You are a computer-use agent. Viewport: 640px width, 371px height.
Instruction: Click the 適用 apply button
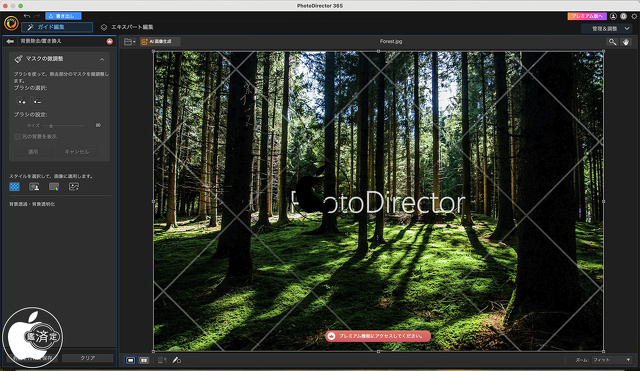click(x=33, y=151)
